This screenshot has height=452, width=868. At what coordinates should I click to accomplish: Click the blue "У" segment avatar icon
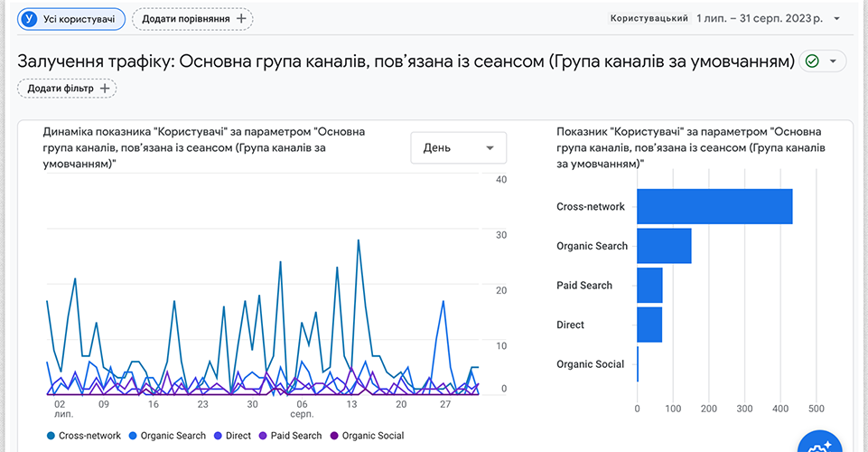point(28,19)
